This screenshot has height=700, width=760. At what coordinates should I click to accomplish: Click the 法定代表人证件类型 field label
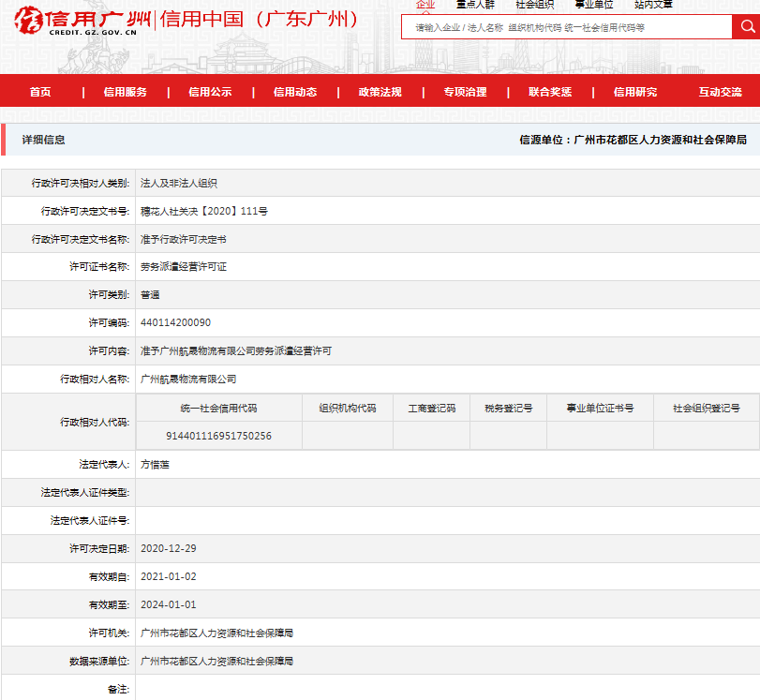85,493
